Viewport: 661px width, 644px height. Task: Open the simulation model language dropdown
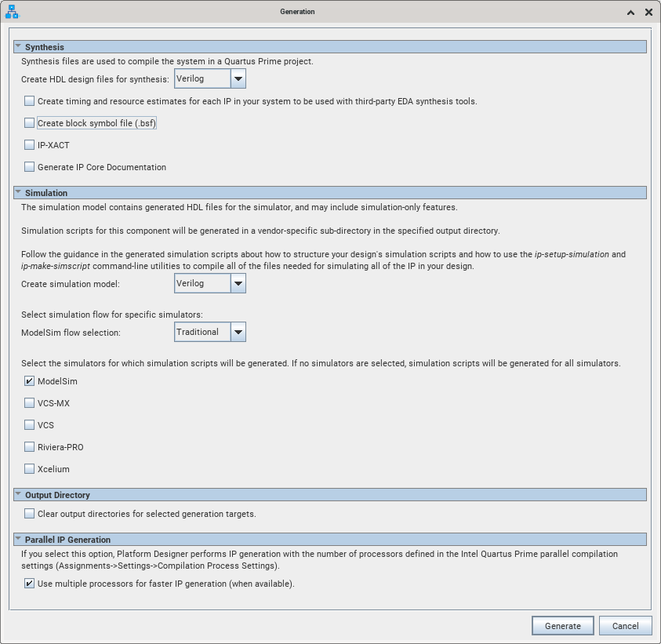(238, 283)
